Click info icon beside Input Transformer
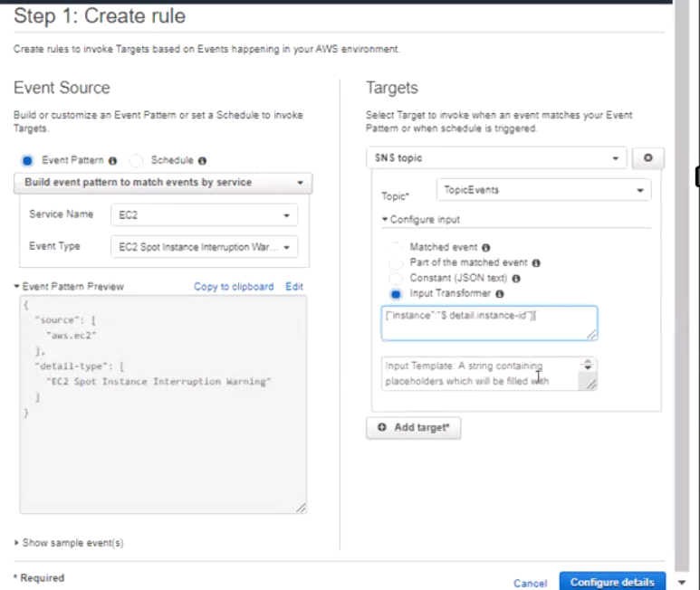 (x=500, y=294)
